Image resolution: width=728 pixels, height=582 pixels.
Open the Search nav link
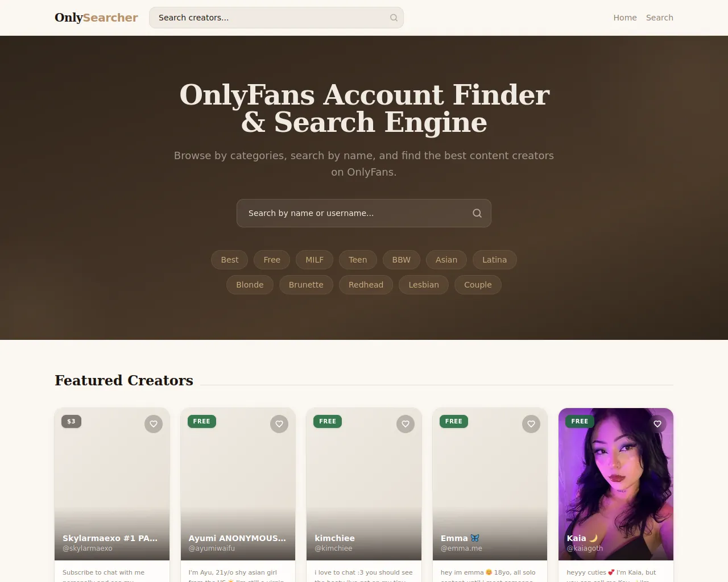pos(660,18)
